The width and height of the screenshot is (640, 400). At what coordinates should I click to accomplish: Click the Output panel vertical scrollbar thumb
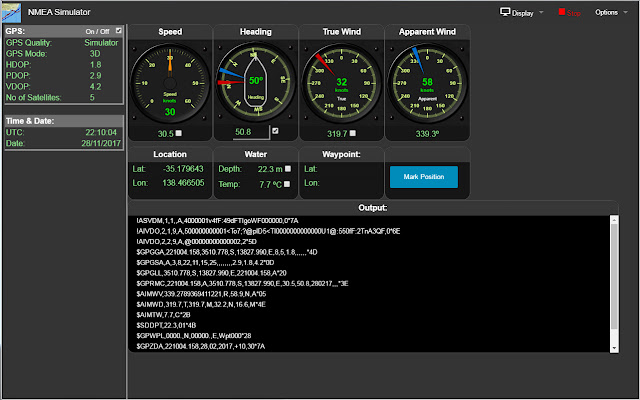pyautogui.click(x=614, y=276)
